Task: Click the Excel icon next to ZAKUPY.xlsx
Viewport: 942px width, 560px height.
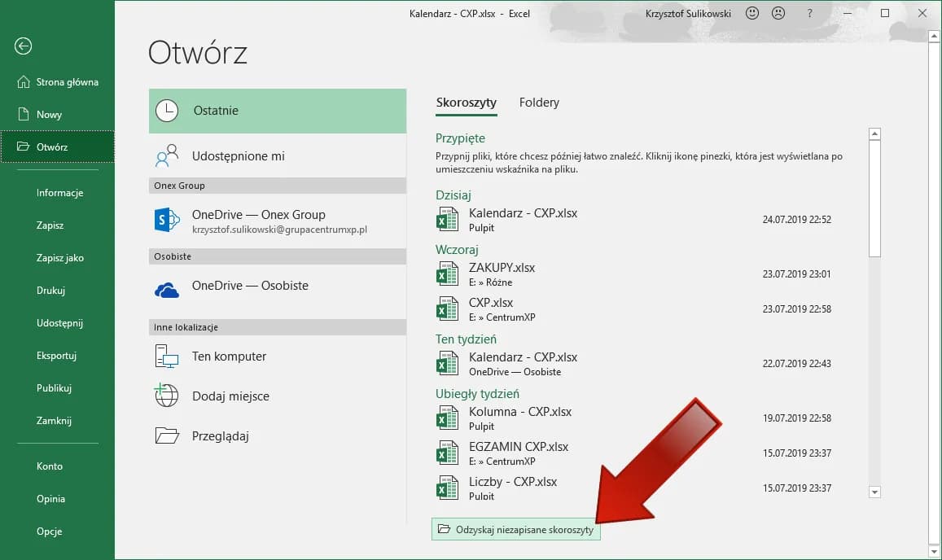Action: click(447, 274)
